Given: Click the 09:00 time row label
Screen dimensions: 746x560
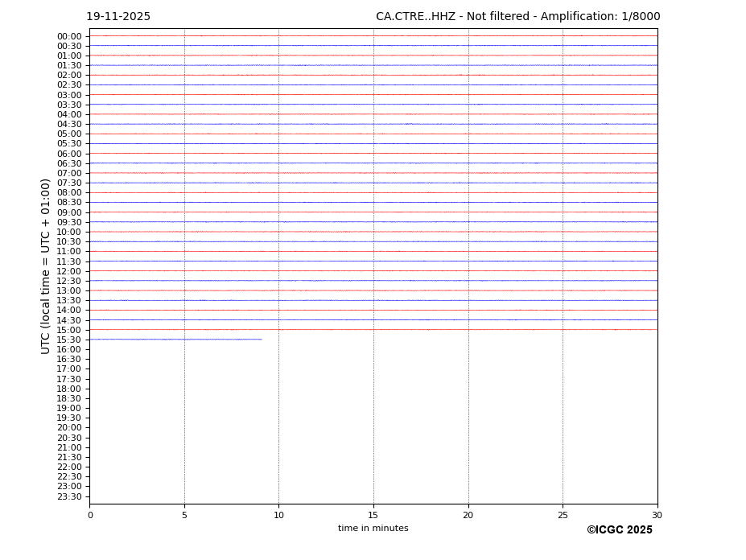Looking at the screenshot, I should 69,212.
